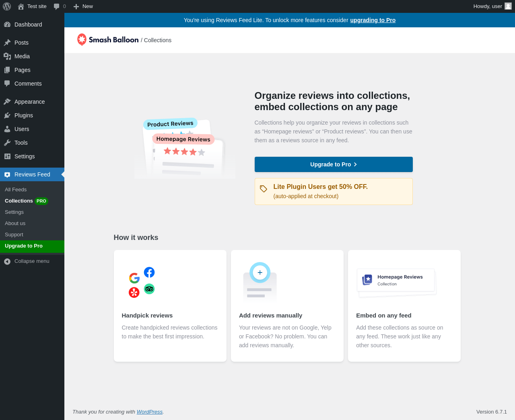Click the Embed on any feed card title

[x=384, y=316]
